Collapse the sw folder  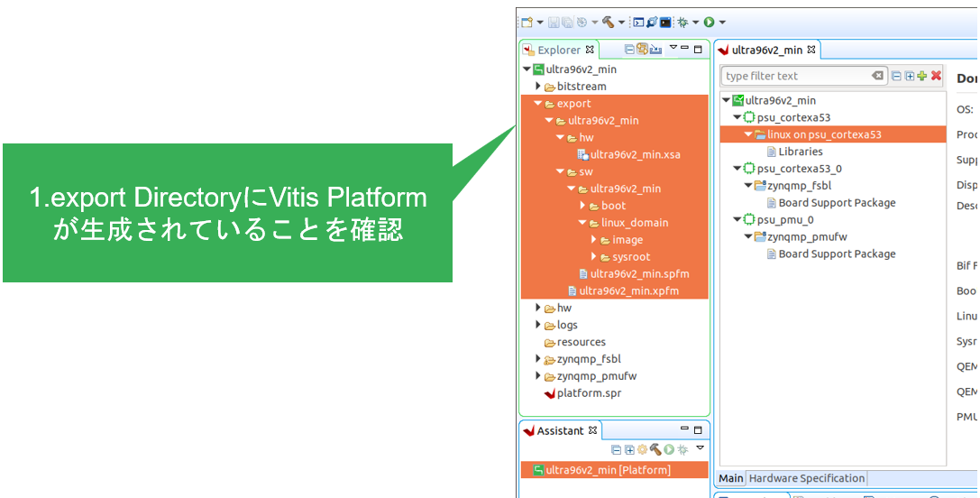(561, 171)
